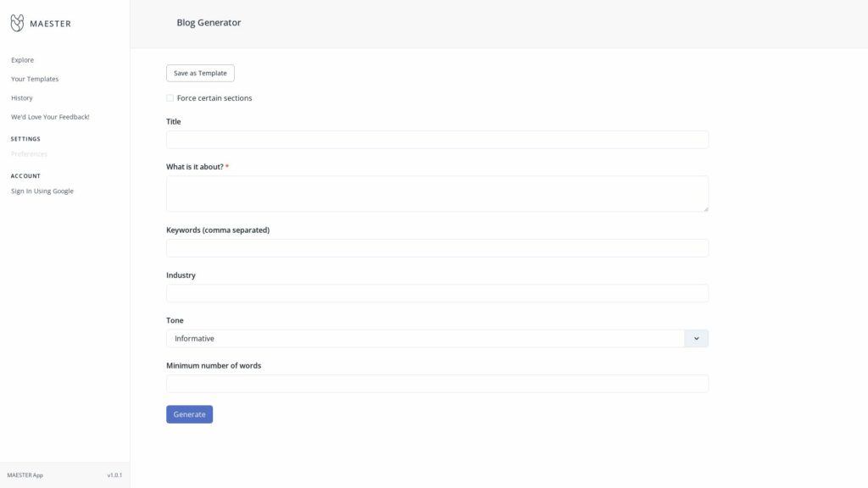Click the What is it about textarea

click(x=437, y=193)
